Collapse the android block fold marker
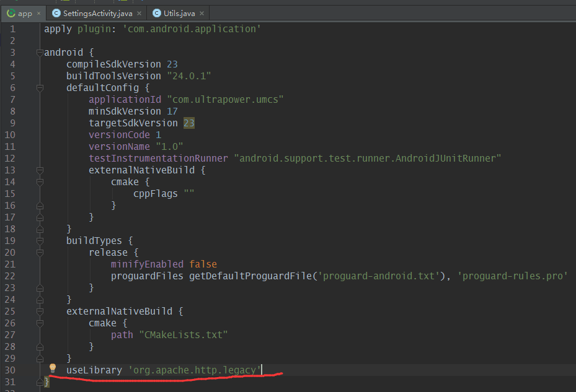 pos(38,52)
